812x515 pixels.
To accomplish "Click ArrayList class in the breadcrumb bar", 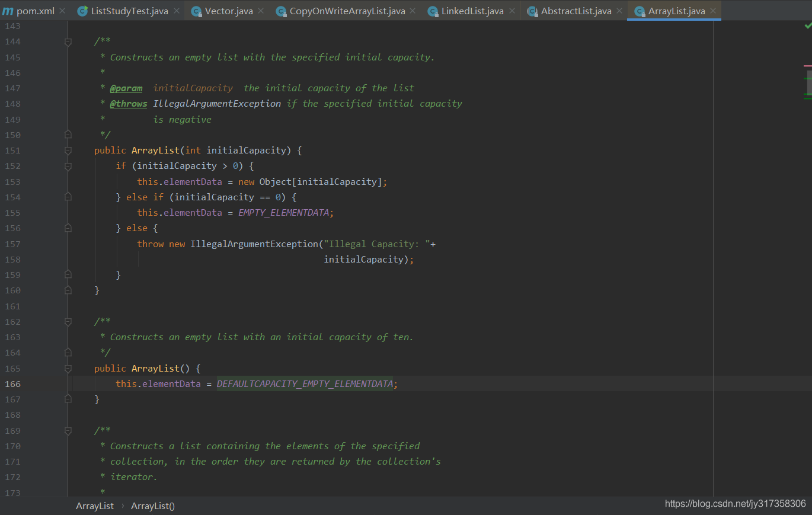I will click(x=95, y=506).
